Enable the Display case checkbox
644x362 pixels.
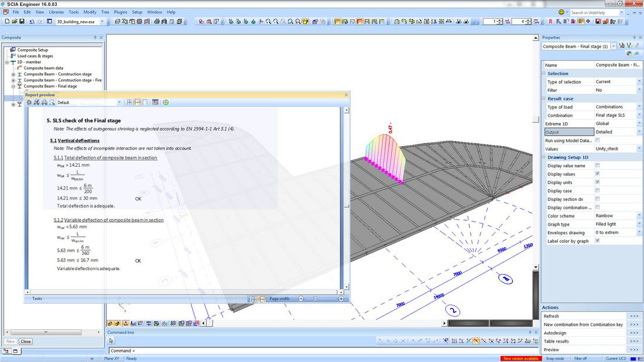(x=597, y=191)
